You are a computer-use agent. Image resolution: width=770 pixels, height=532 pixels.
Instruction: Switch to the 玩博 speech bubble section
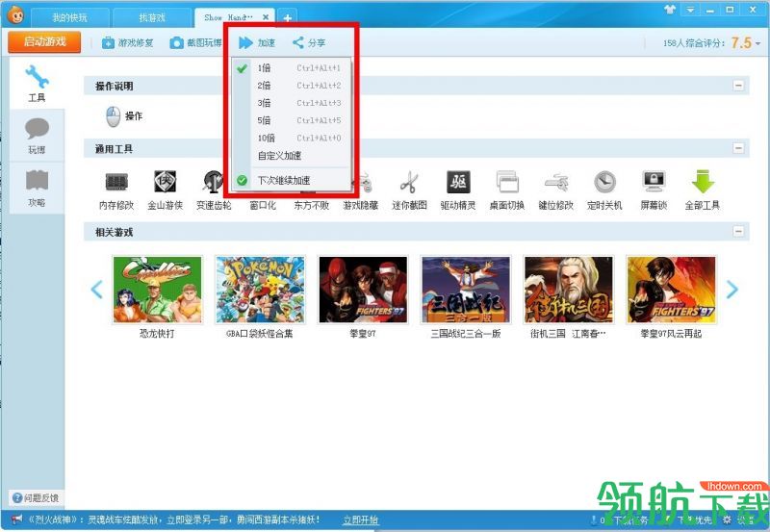(37, 136)
